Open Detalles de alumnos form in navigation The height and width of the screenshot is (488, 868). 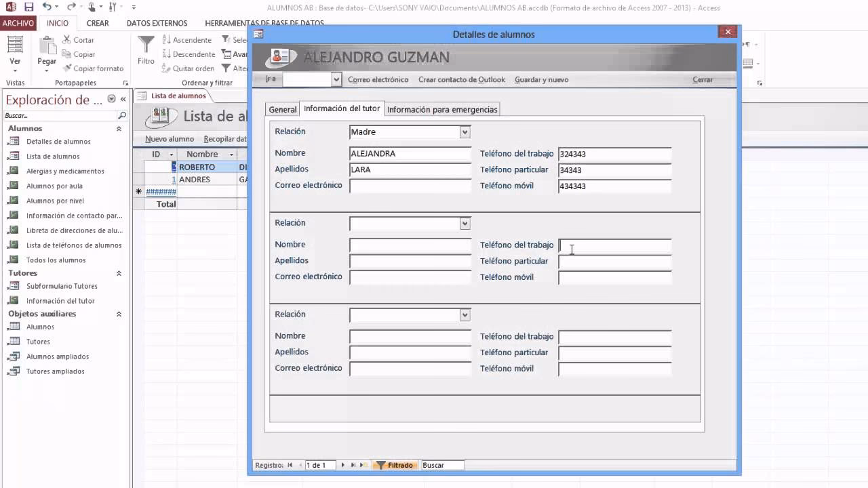coord(58,142)
